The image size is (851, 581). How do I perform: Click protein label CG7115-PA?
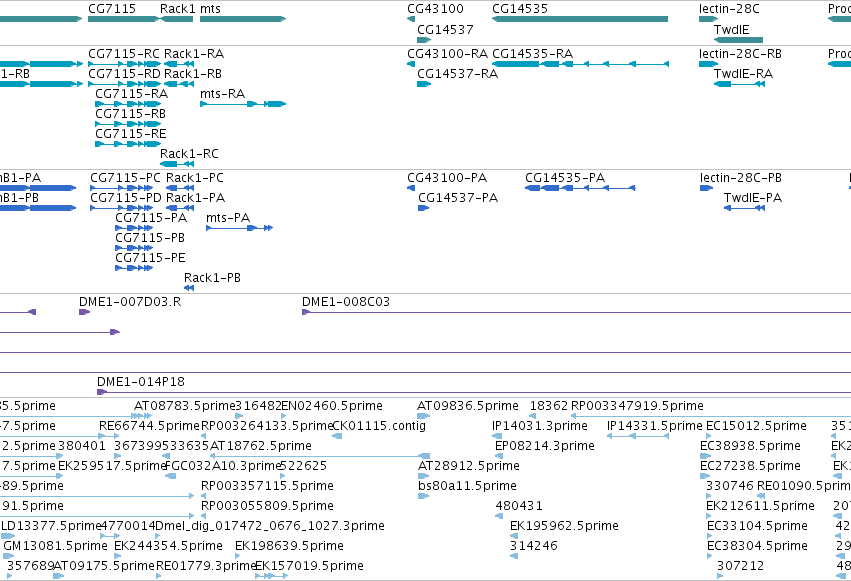click(151, 218)
